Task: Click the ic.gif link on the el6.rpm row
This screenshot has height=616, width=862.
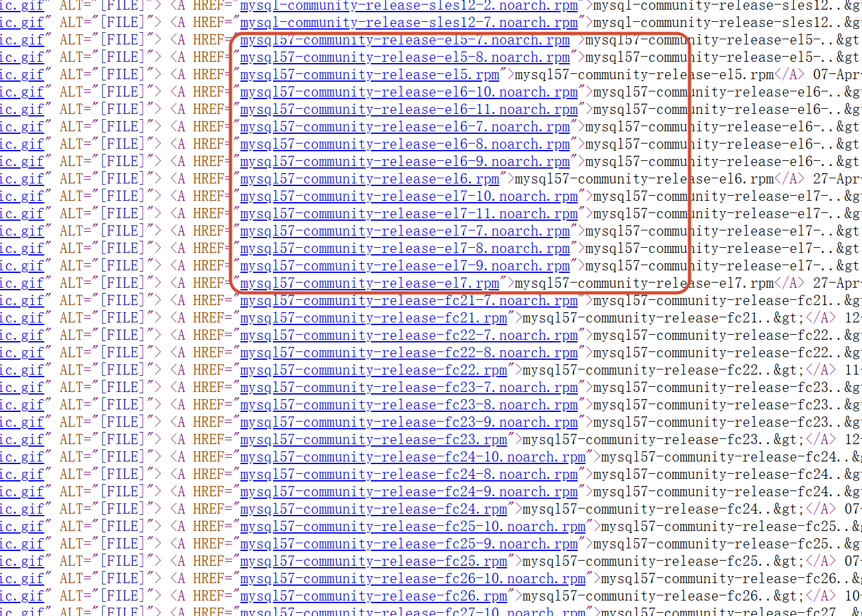Action: [x=22, y=179]
